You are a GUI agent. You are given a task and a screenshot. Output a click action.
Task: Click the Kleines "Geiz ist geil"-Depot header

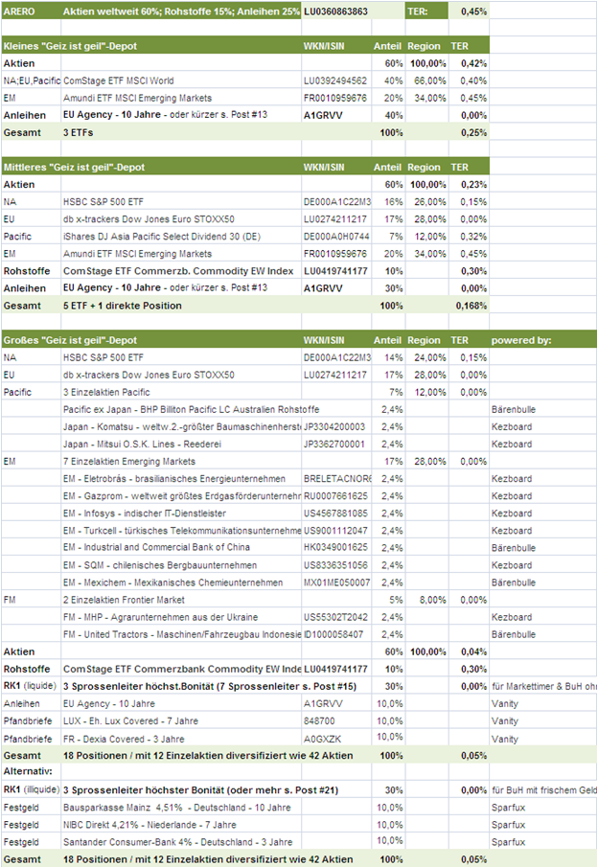tap(70, 46)
